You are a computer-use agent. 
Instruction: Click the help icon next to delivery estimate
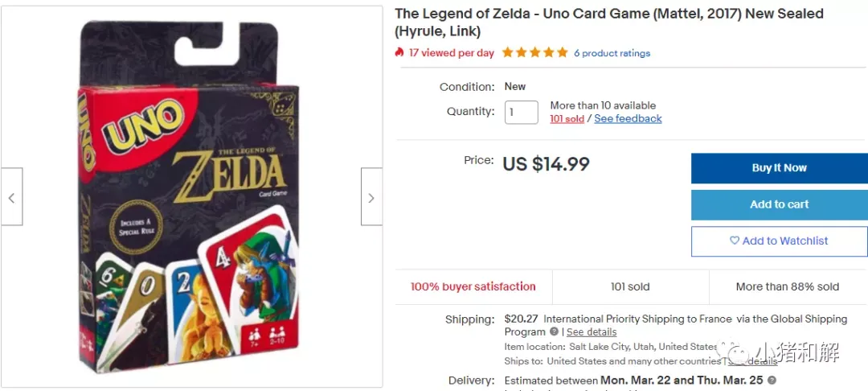[772, 381]
